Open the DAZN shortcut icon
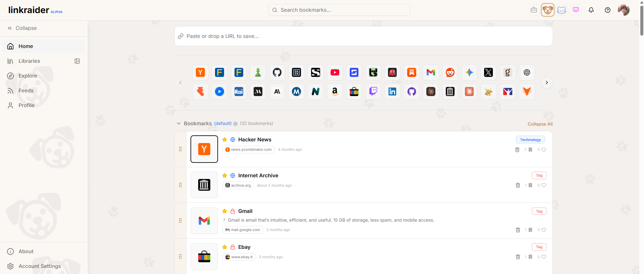The height and width of the screenshot is (274, 644). click(297, 73)
